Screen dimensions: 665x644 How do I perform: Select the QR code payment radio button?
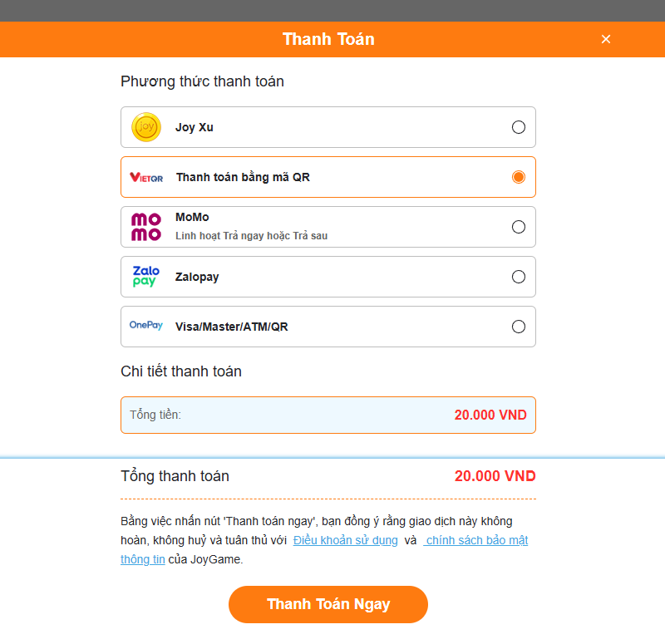tap(519, 177)
